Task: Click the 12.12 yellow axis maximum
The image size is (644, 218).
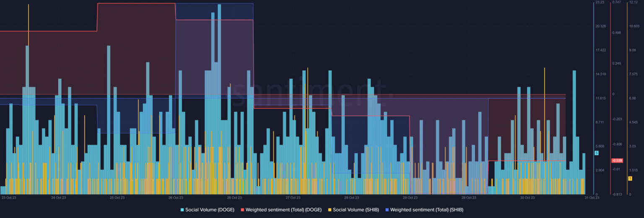Action: [633, 3]
